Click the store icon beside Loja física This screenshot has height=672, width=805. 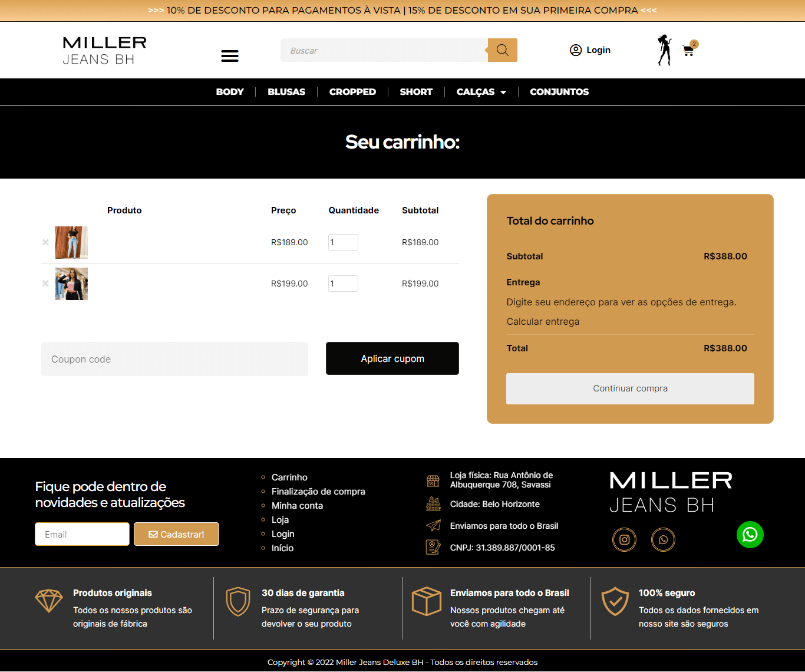pos(433,480)
